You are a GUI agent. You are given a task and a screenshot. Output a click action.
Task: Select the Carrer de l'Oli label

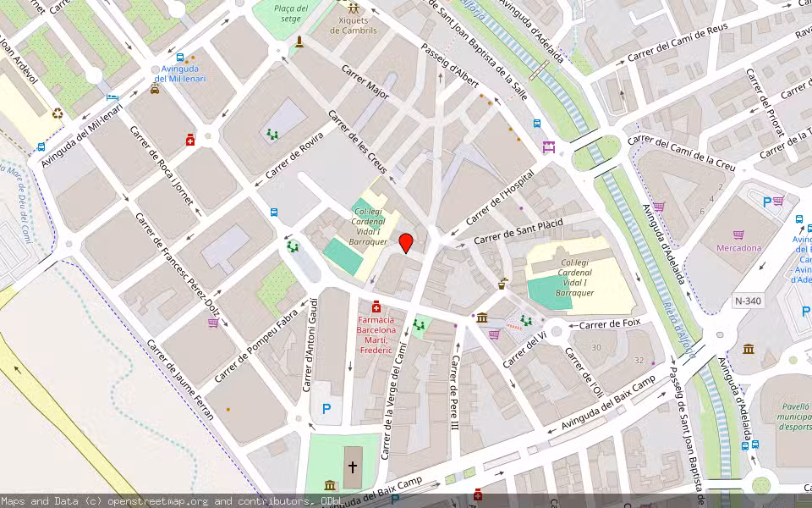click(584, 373)
